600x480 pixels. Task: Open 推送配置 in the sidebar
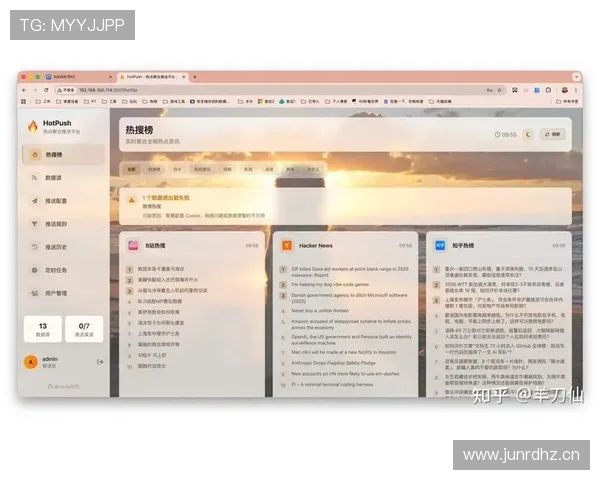[x=55, y=200]
